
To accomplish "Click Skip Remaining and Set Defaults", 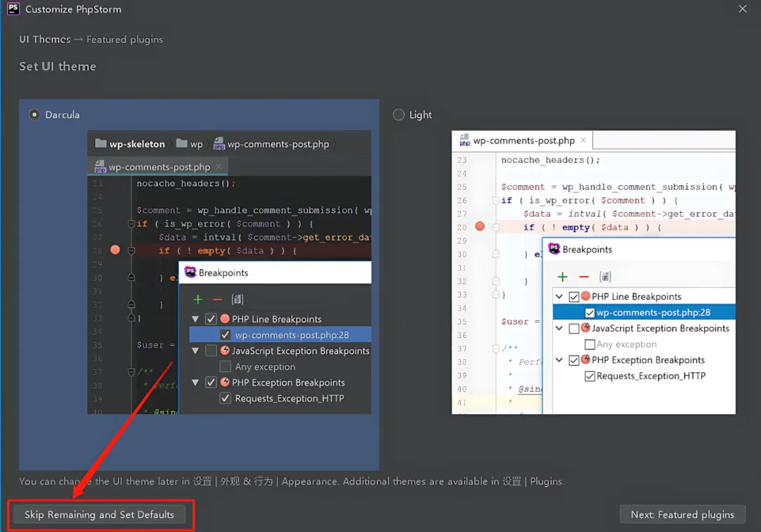I will 99,514.
